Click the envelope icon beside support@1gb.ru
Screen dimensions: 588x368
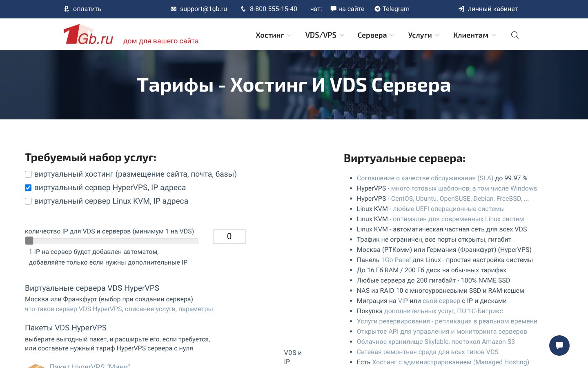174,9
